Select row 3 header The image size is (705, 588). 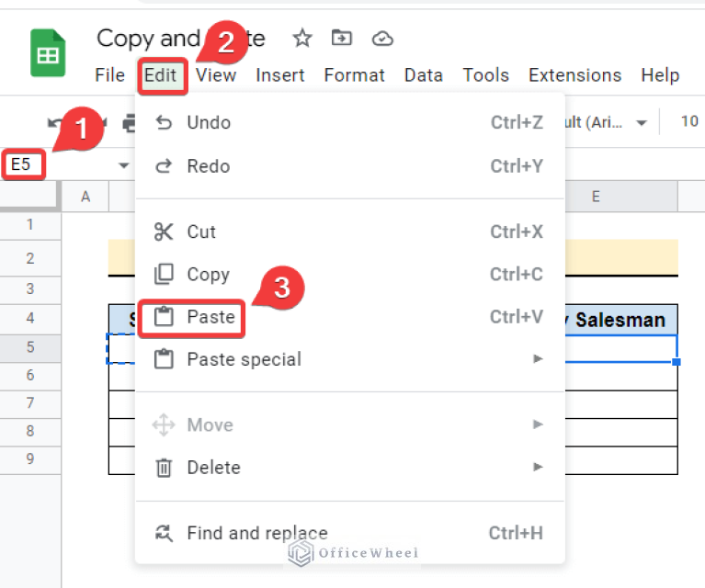pyautogui.click(x=30, y=288)
